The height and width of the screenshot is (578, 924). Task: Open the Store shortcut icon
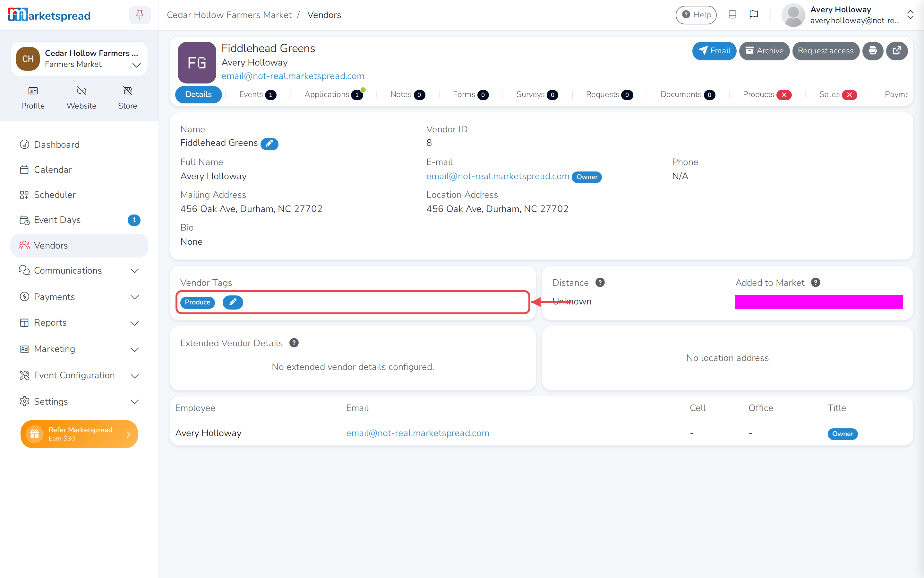pos(127,91)
